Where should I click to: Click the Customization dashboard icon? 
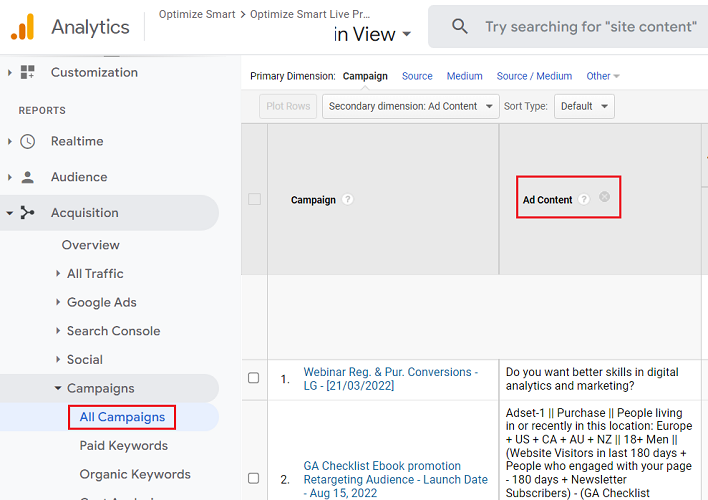point(28,72)
